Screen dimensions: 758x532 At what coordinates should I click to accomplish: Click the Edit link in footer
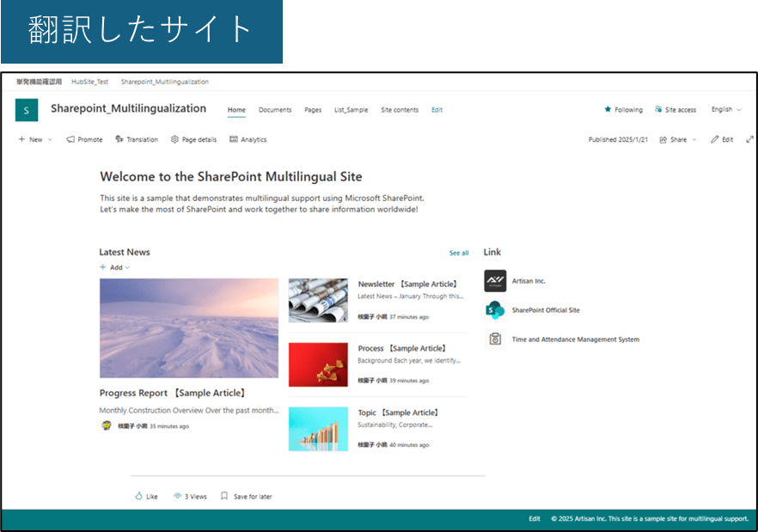(x=535, y=518)
